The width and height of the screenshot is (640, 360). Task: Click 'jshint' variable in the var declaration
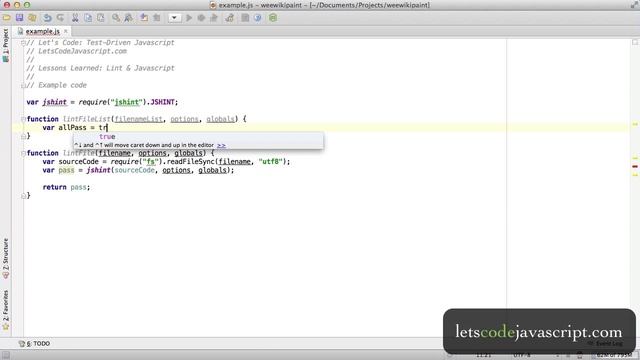(54, 102)
